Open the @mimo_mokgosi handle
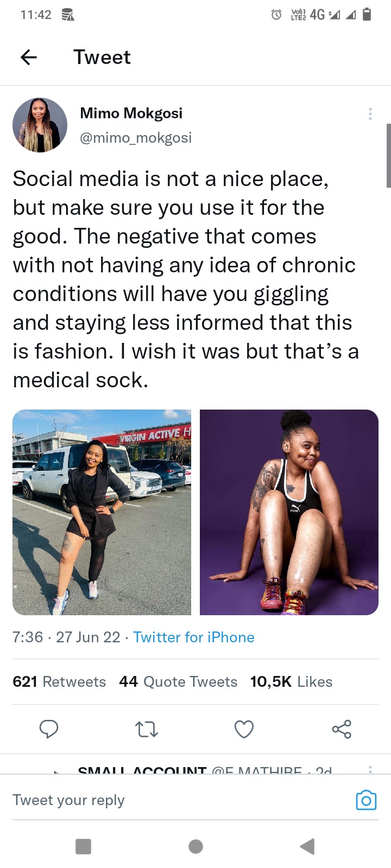This screenshot has width=391, height=868. click(136, 138)
